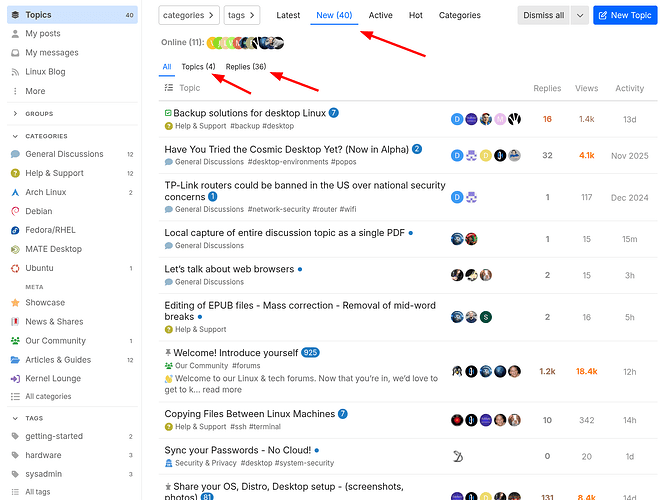Image resolution: width=672 pixels, height=500 pixels.
Task: Open Backup solutions for desktop Linux topic
Action: point(249,113)
